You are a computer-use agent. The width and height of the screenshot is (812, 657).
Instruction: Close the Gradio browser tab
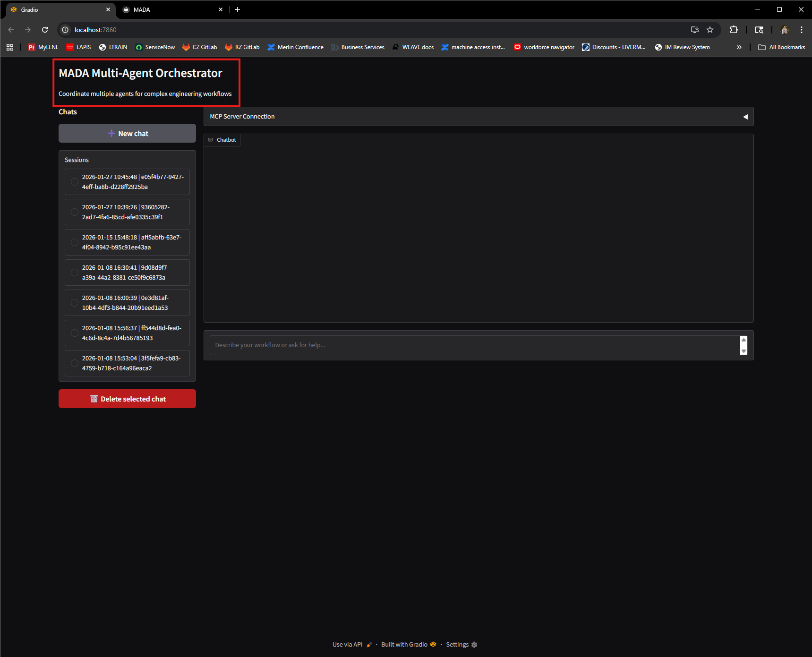coord(108,9)
